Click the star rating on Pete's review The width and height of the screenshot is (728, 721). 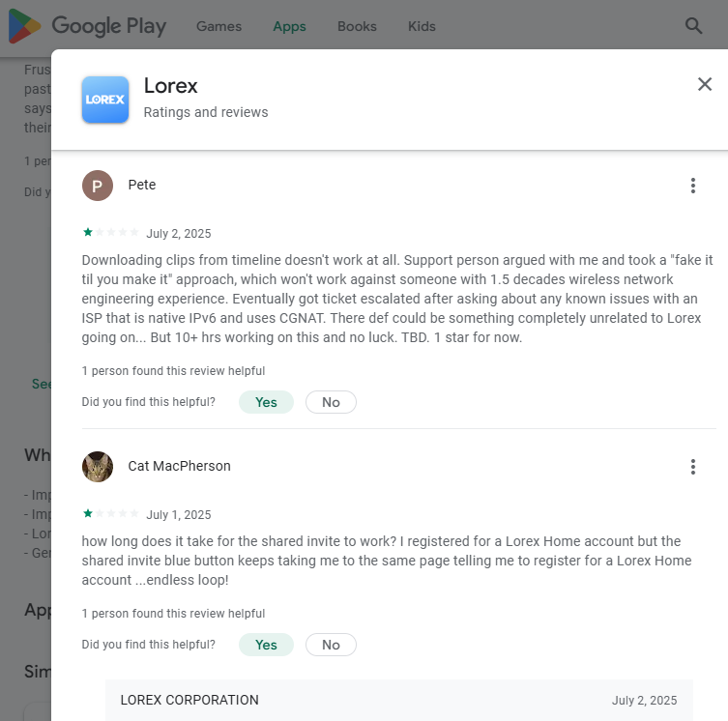[111, 232]
